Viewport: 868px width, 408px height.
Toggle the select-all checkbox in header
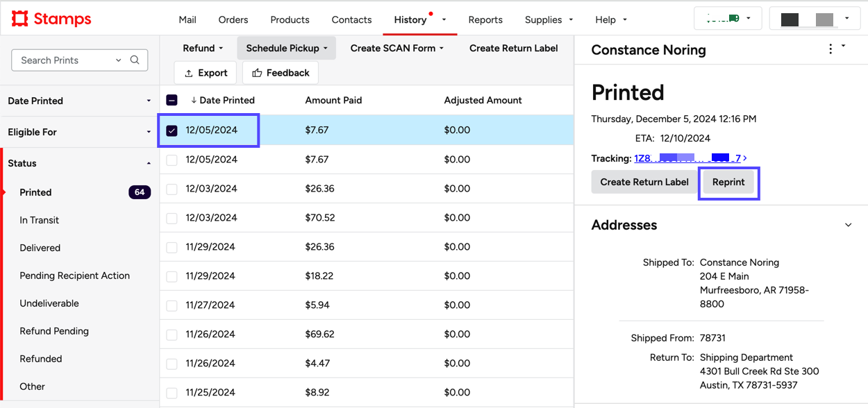tap(172, 100)
